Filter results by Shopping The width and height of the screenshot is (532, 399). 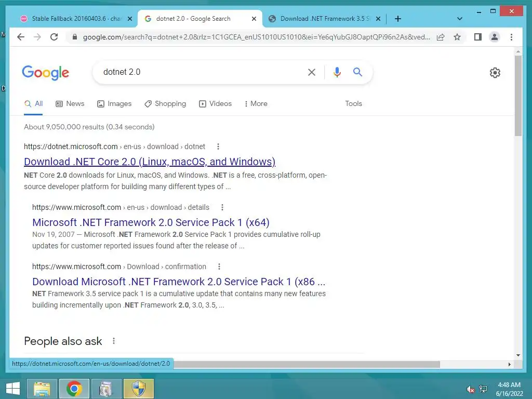point(165,104)
